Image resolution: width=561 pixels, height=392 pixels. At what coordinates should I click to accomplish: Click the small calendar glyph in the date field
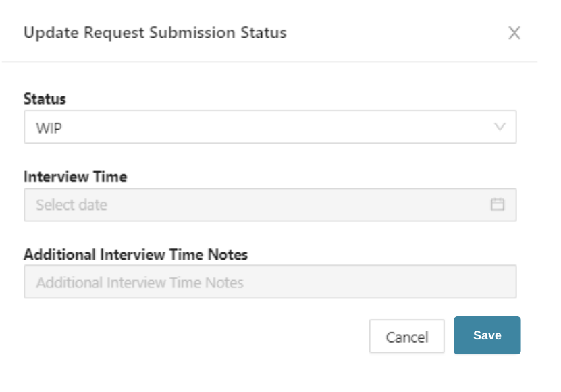pos(498,204)
